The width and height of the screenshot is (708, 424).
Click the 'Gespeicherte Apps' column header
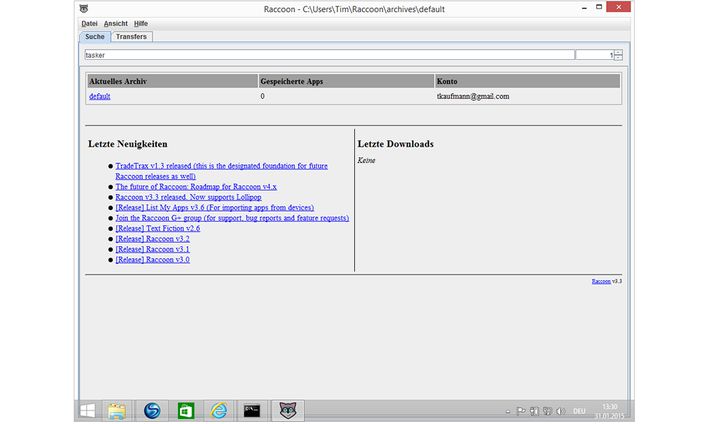pos(346,81)
